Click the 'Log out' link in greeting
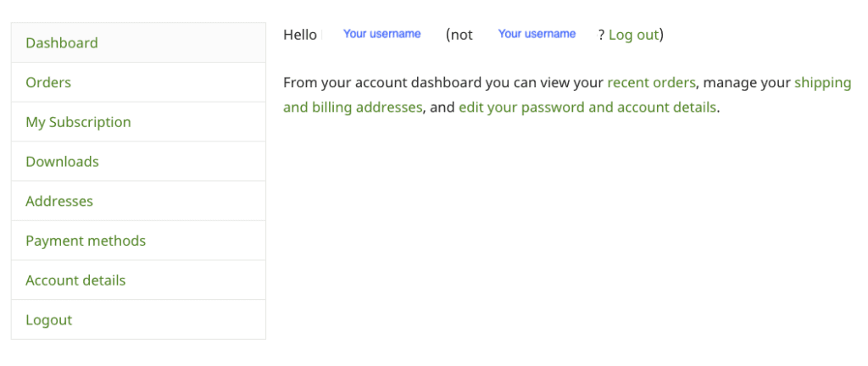The height and width of the screenshot is (366, 868). [633, 35]
